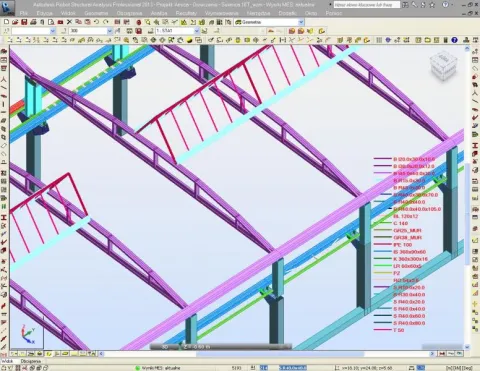Click the Save (red floppy) toolbar icon

point(24,22)
